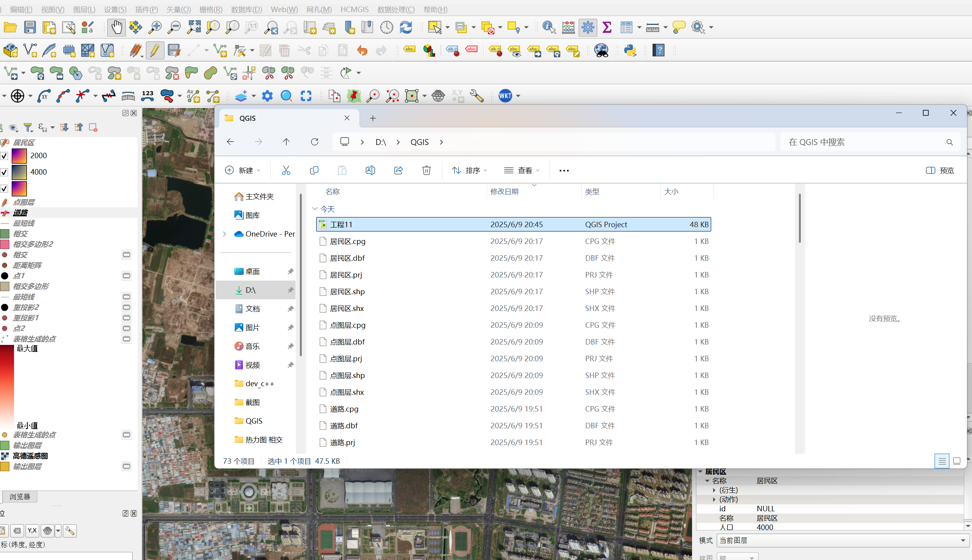Screen dimensions: 972x560
Task: Open the Python console icon
Action: tap(630, 50)
